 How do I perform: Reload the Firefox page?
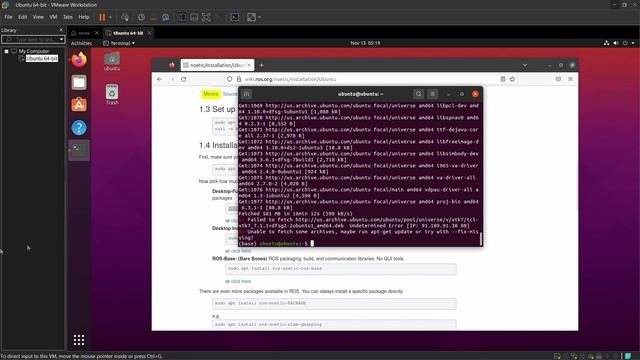(184, 79)
